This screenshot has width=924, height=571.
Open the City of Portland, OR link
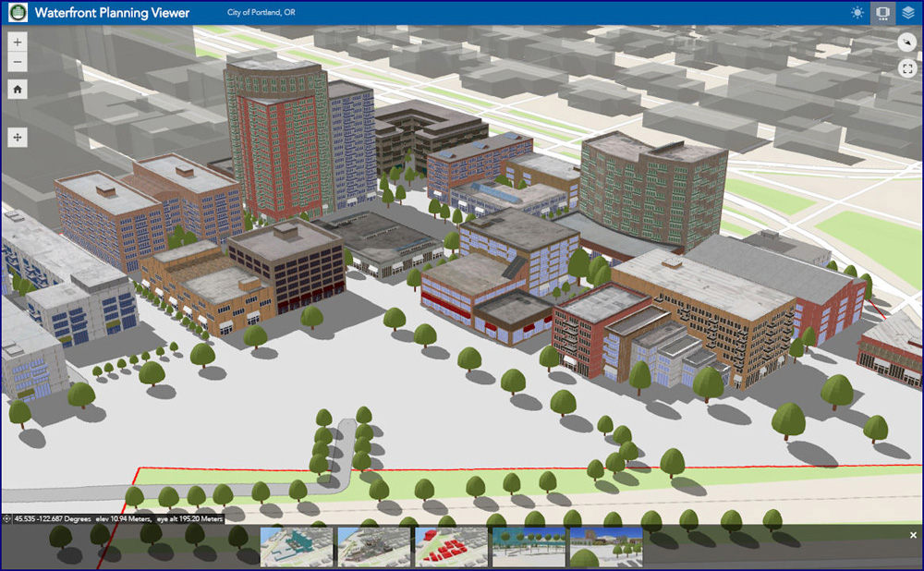coord(261,12)
